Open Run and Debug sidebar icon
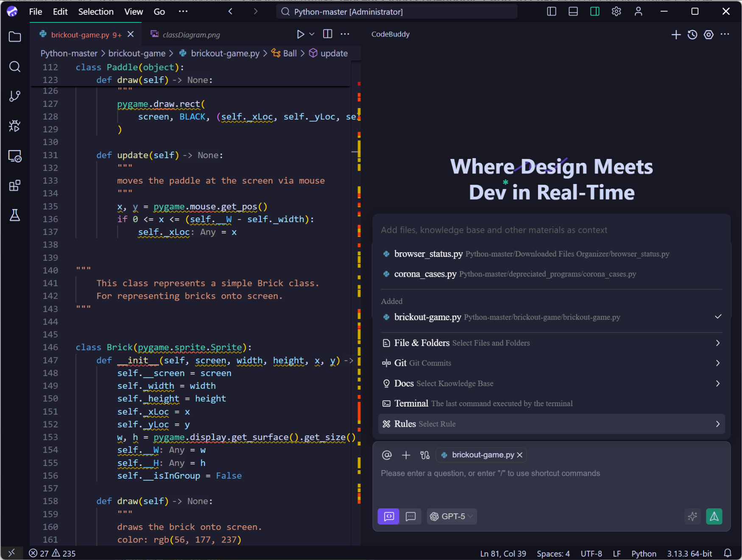The image size is (742, 560). pyautogui.click(x=15, y=126)
